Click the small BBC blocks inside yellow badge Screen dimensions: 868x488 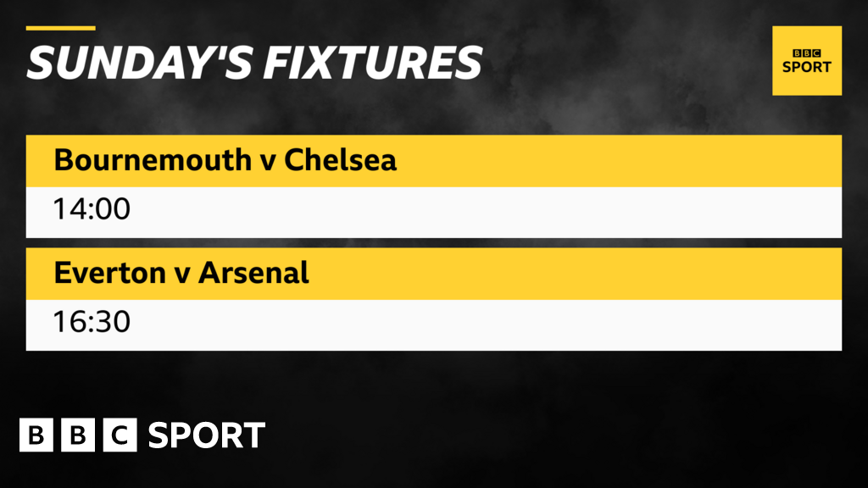pos(807,53)
